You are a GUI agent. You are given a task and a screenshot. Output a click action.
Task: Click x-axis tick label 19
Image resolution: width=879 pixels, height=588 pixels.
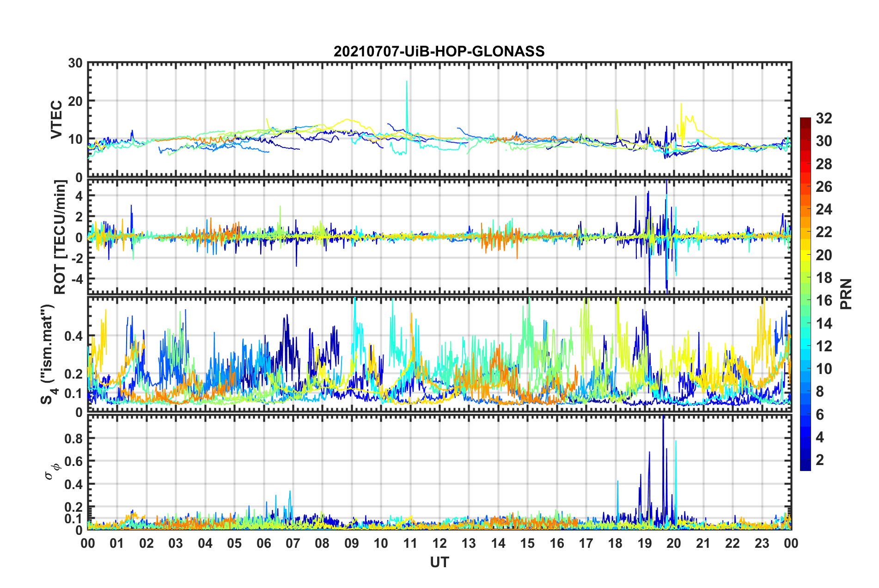tap(645, 544)
